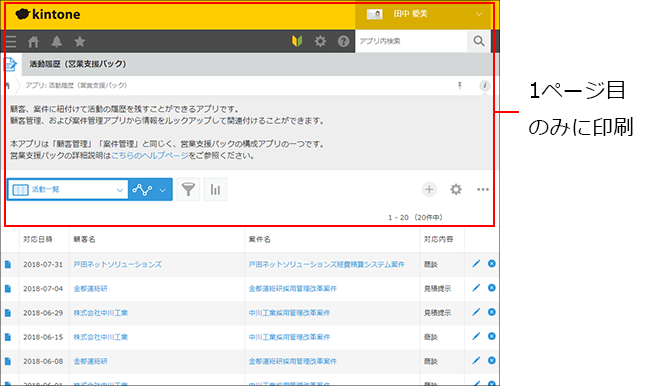
Task: Open the graph view dropdown button
Action: coord(150,190)
